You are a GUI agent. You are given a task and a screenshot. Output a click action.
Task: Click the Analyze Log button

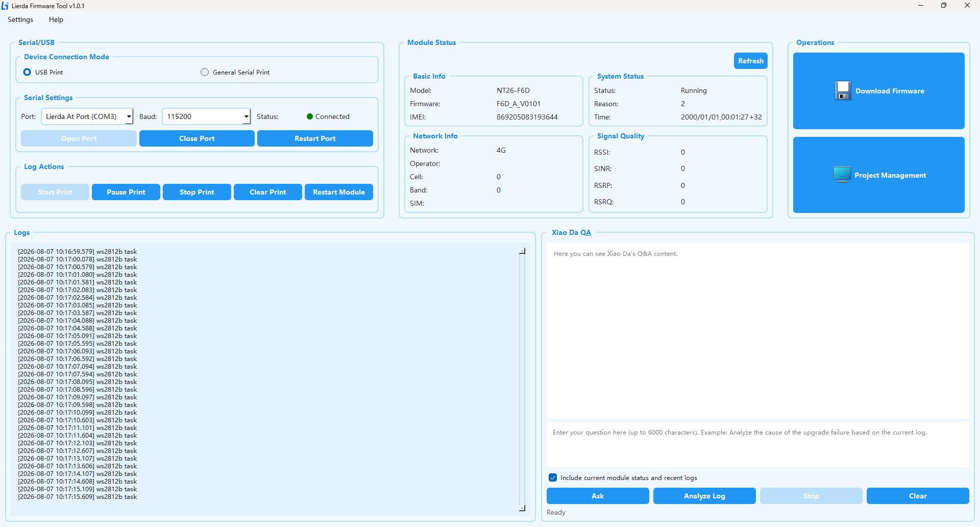click(x=704, y=496)
